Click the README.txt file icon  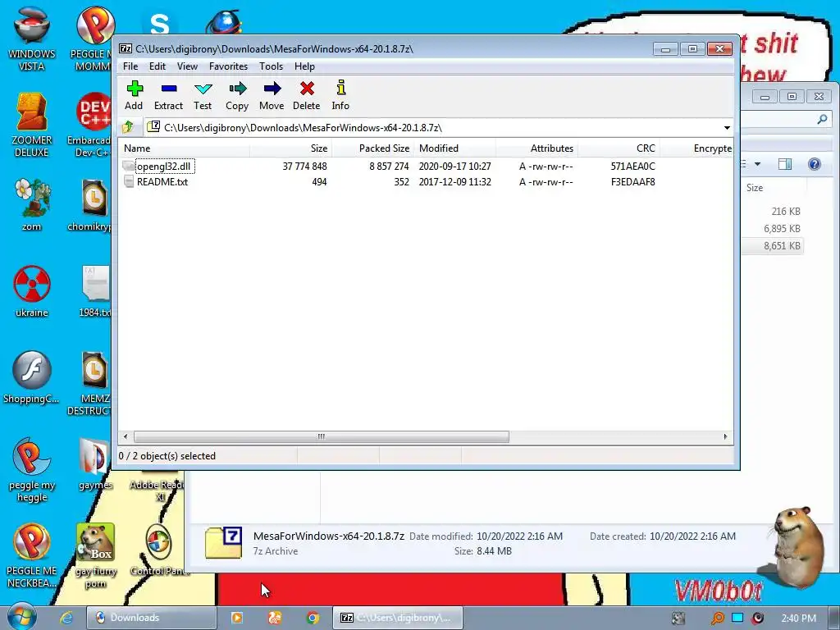[x=129, y=181]
